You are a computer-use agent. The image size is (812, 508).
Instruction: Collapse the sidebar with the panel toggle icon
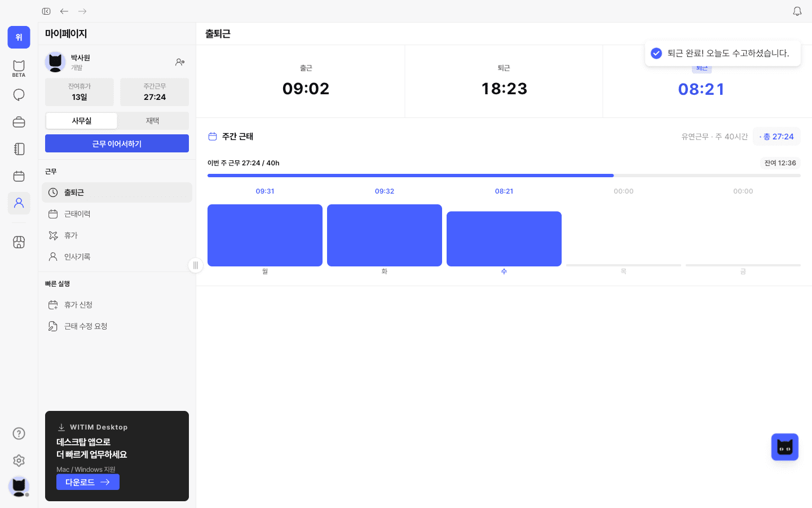(x=46, y=11)
